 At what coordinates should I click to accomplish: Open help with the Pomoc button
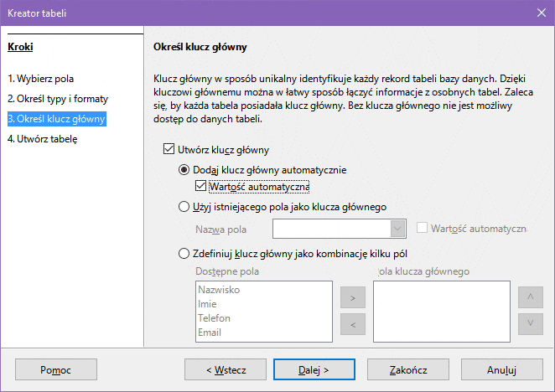[56, 369]
